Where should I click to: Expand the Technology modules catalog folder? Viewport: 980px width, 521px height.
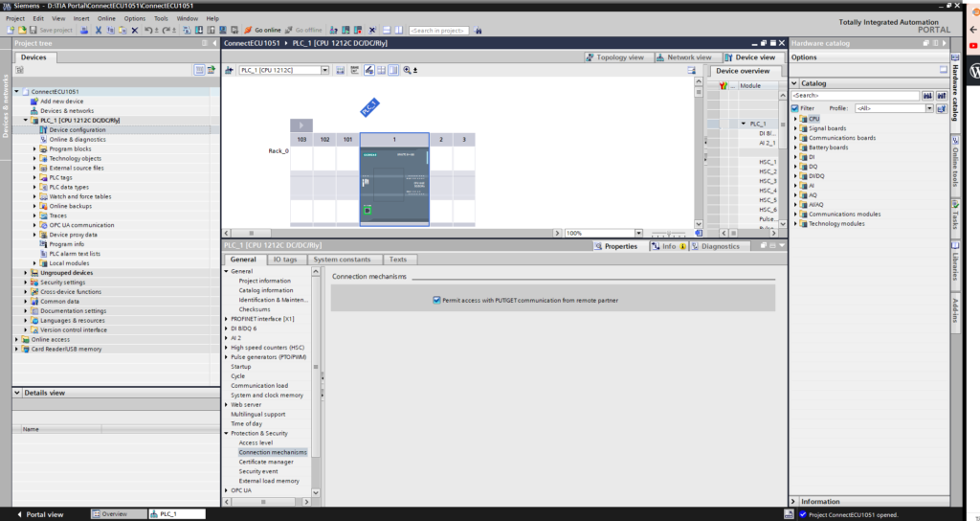click(x=795, y=223)
